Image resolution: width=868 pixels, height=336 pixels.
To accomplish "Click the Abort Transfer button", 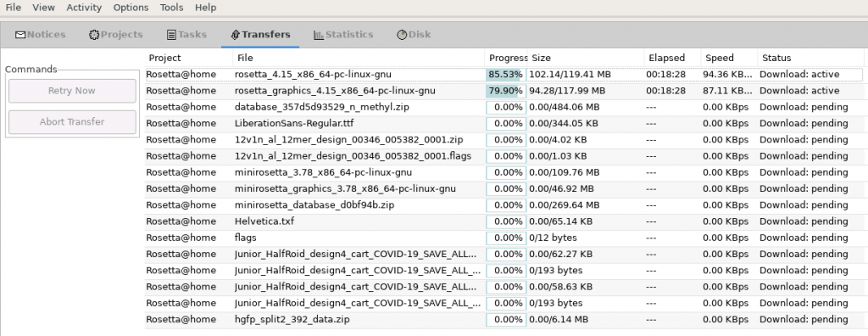I will pos(72,122).
